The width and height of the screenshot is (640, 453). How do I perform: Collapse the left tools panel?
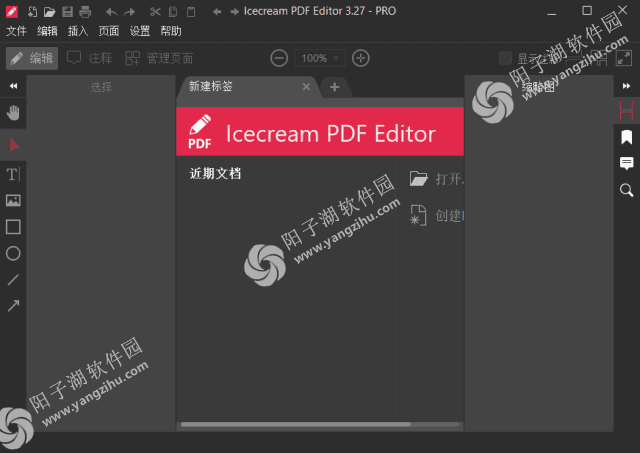point(13,86)
